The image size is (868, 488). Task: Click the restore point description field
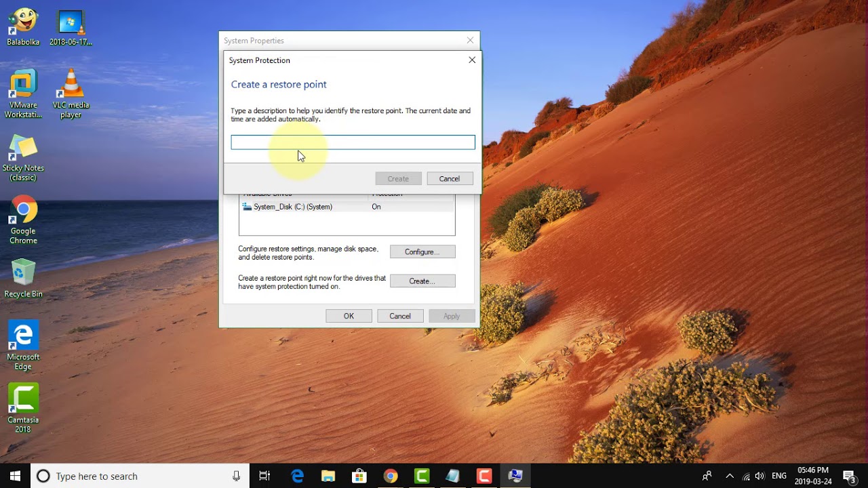pos(353,142)
